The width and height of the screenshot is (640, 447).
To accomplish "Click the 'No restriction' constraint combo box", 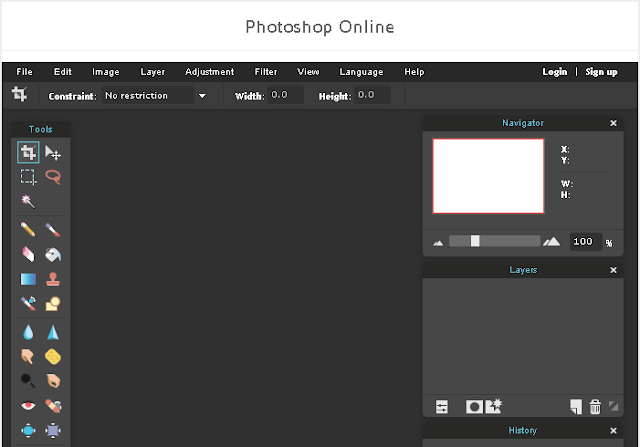I will (x=148, y=96).
